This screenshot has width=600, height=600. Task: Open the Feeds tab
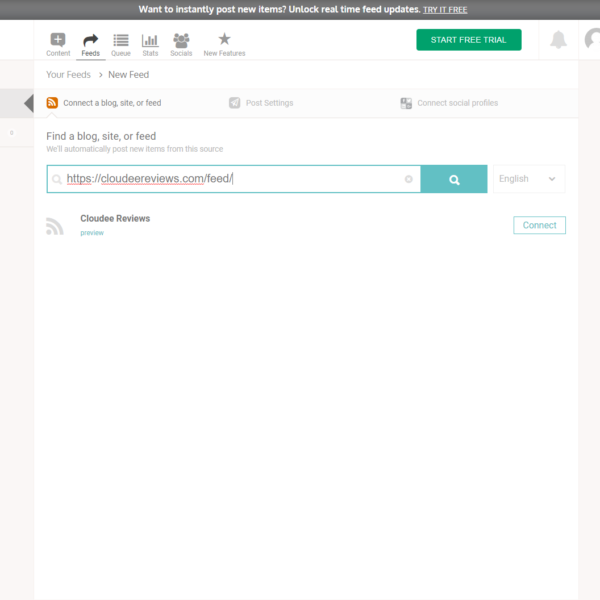tap(90, 45)
